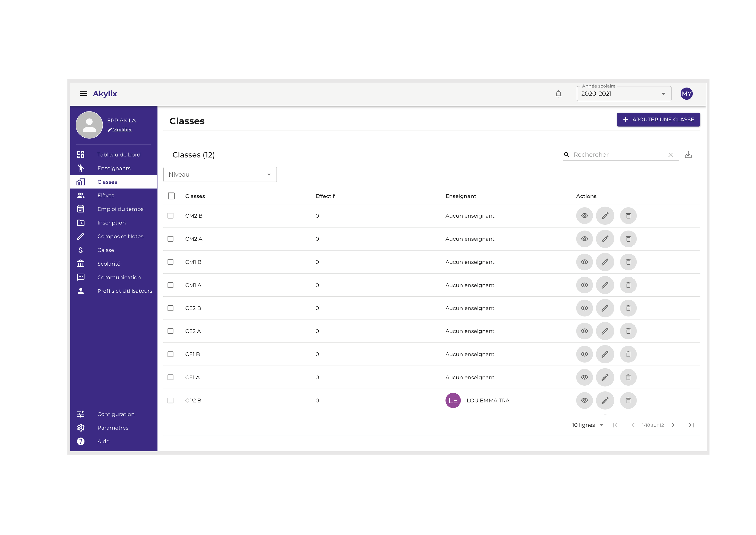Tick the checkbox for CM2 A row
This screenshot has height=535, width=756.
(170, 239)
